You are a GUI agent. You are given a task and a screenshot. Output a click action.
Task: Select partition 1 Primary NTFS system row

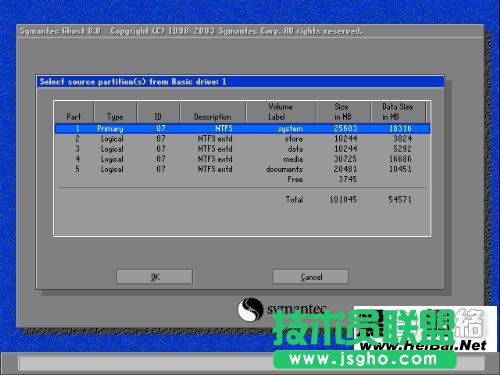pos(243,128)
